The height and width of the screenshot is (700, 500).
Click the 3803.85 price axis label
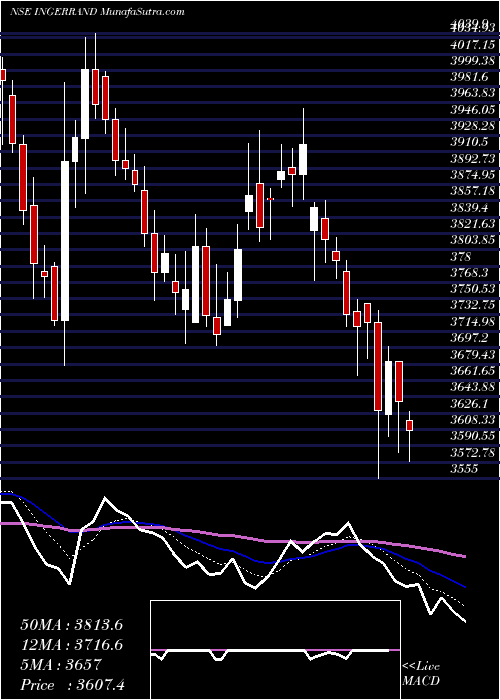point(473,240)
